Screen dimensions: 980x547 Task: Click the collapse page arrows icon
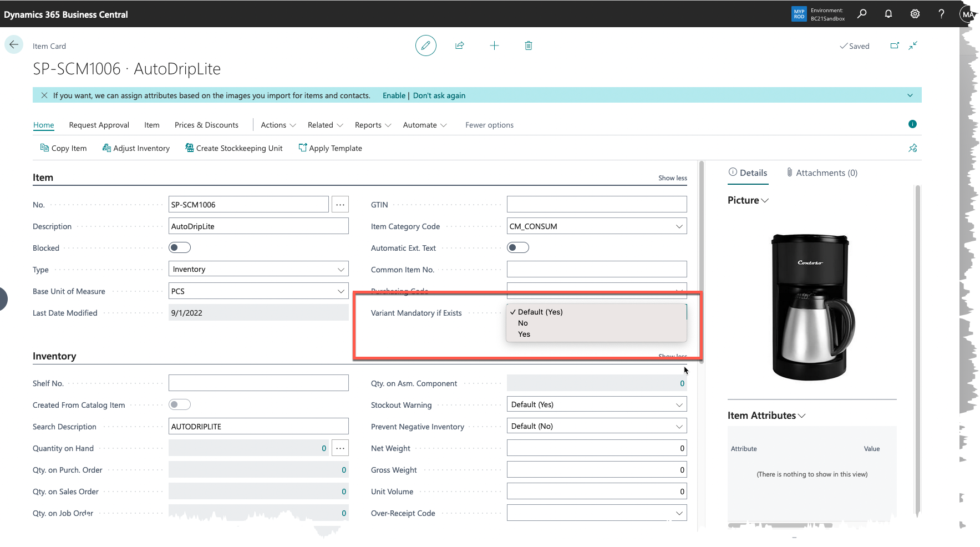point(913,45)
